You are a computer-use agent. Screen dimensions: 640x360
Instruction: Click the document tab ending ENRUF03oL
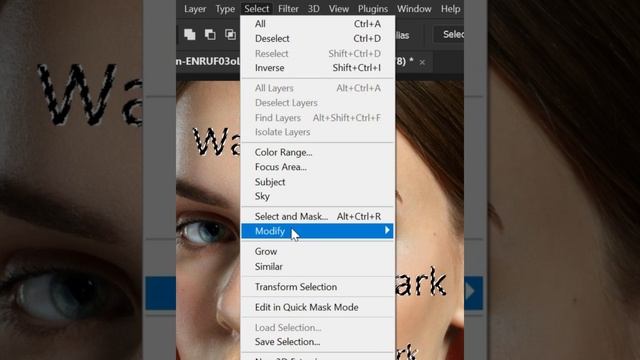coord(208,62)
